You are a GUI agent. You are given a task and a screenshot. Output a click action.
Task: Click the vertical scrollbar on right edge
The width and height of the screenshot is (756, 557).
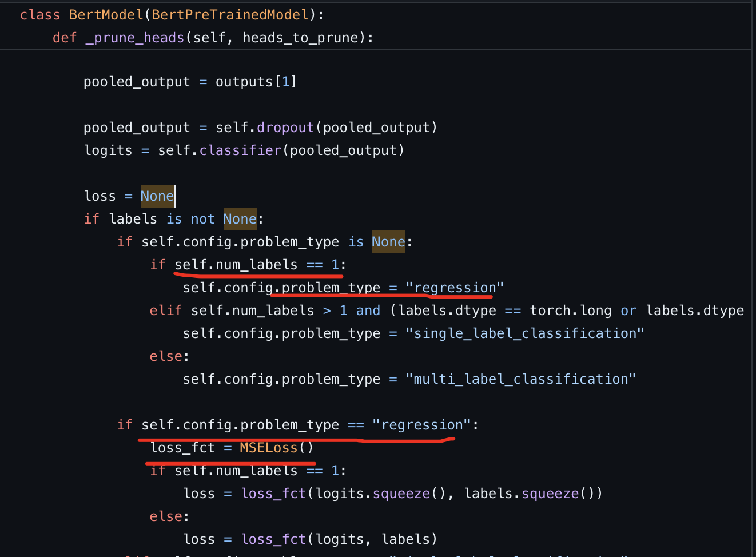coord(753,286)
